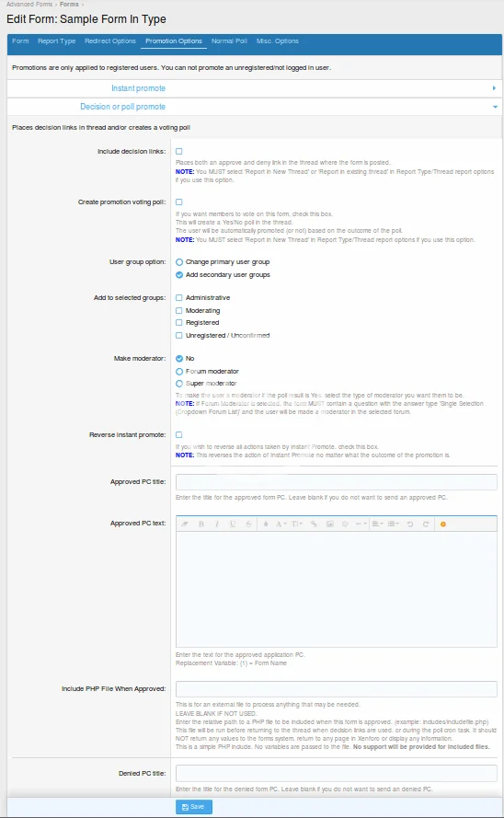Choose Forum moderator radio option

coord(179,372)
